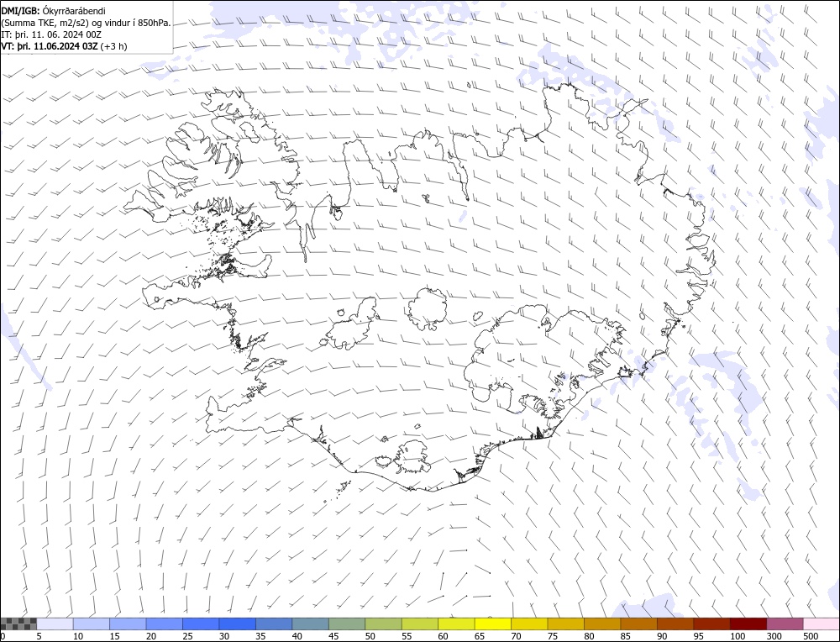Click the 'DMI/IGB: Ókyrrðarábendi' title line
Viewport: 840px width, 642px height.
(x=53, y=11)
